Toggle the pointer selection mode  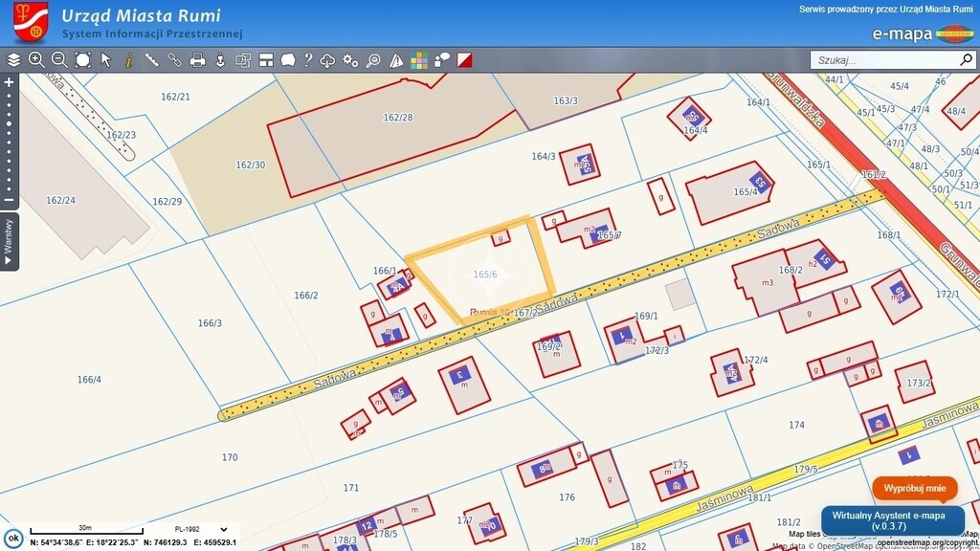coord(106,60)
